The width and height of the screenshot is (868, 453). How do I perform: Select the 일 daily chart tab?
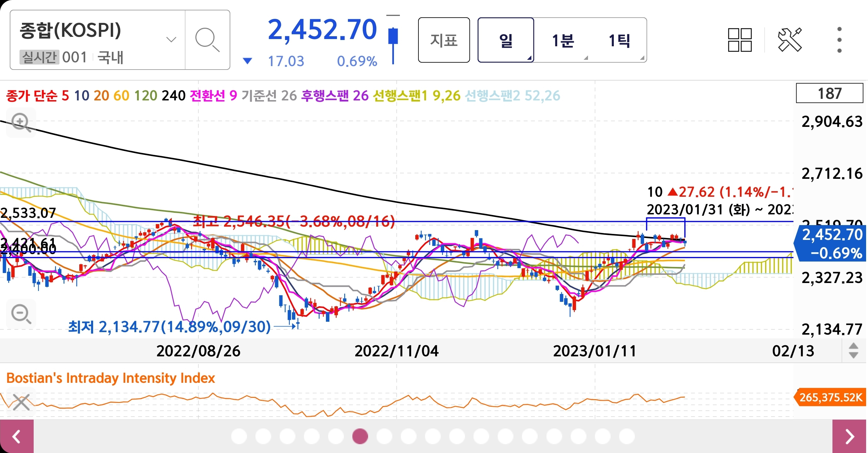click(506, 40)
